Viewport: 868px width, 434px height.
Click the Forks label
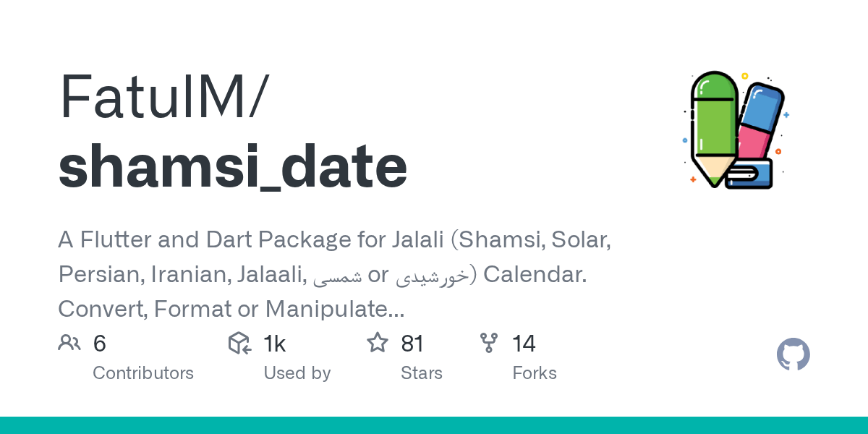(x=534, y=373)
